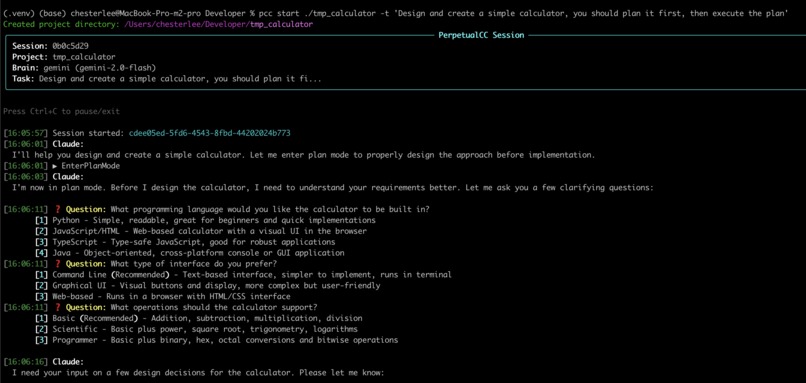
Task: Select option [4] Java
Action: 190,253
